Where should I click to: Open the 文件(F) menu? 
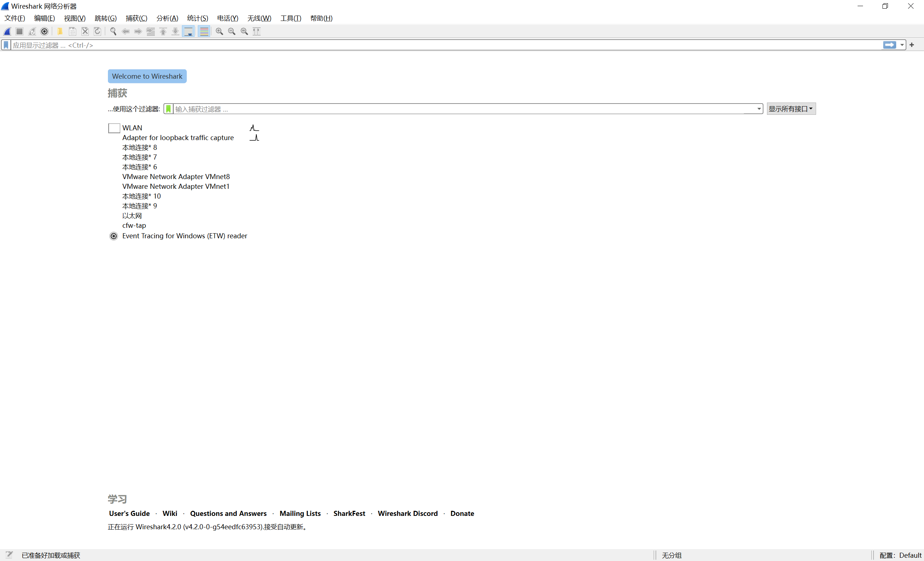(15, 18)
